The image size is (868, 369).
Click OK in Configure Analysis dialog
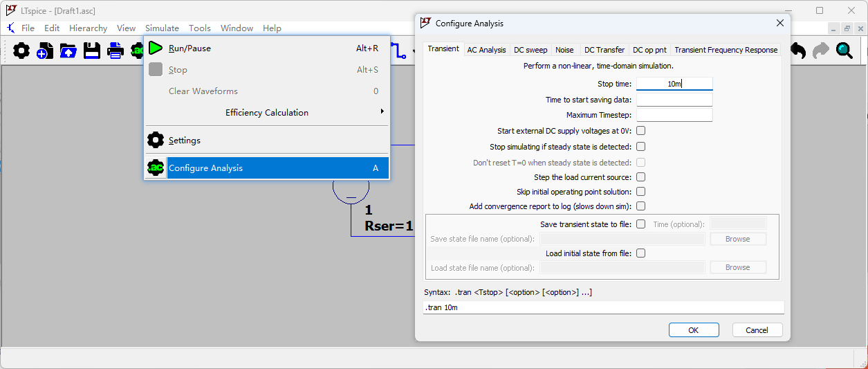[694, 330]
